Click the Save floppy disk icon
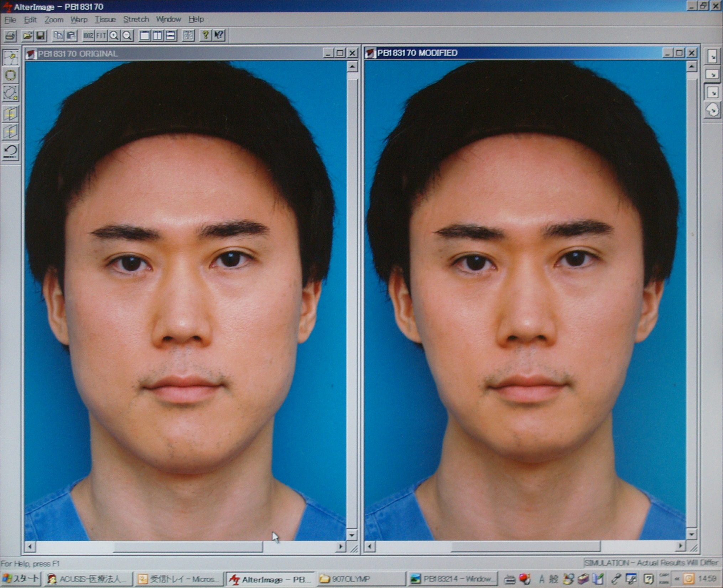Viewport: 723px width, 588px height. 41,35
